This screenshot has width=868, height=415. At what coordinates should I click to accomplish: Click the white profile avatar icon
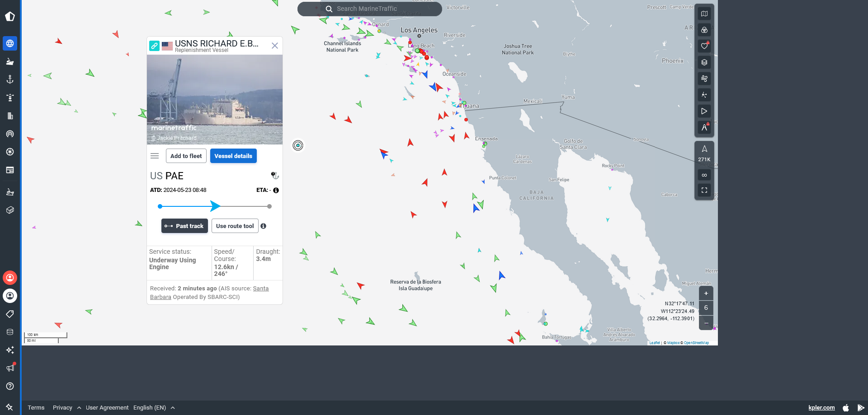[x=10, y=296]
